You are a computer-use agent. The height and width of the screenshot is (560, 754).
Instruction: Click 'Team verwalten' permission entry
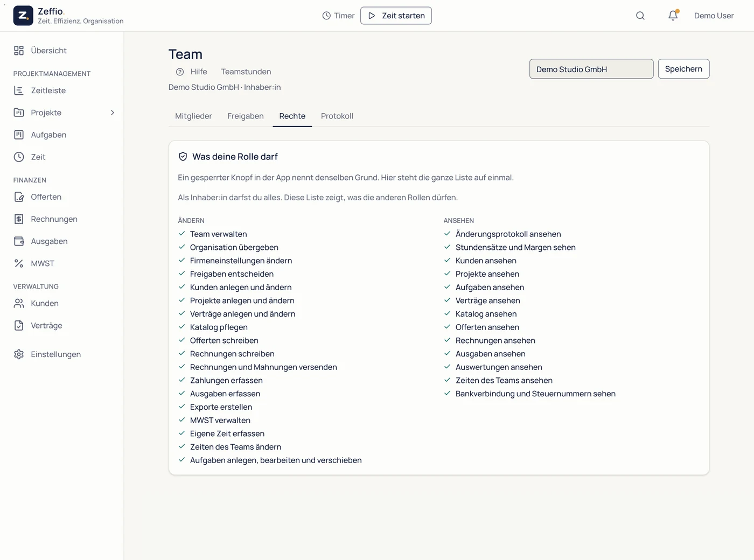pyautogui.click(x=218, y=234)
